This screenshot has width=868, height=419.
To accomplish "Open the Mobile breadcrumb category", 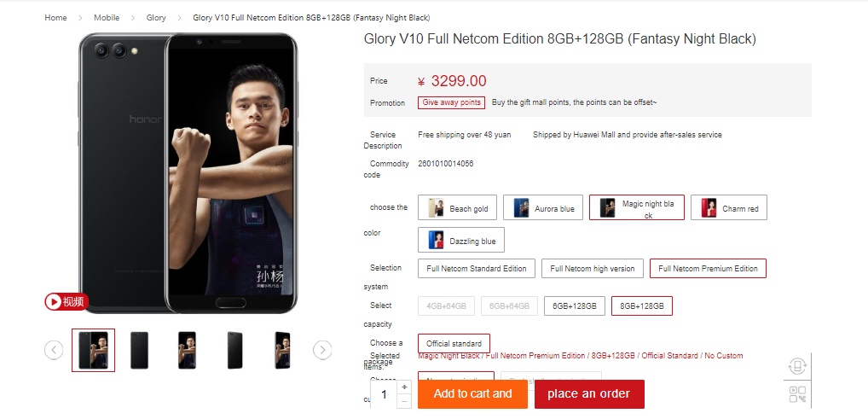I will point(107,18).
